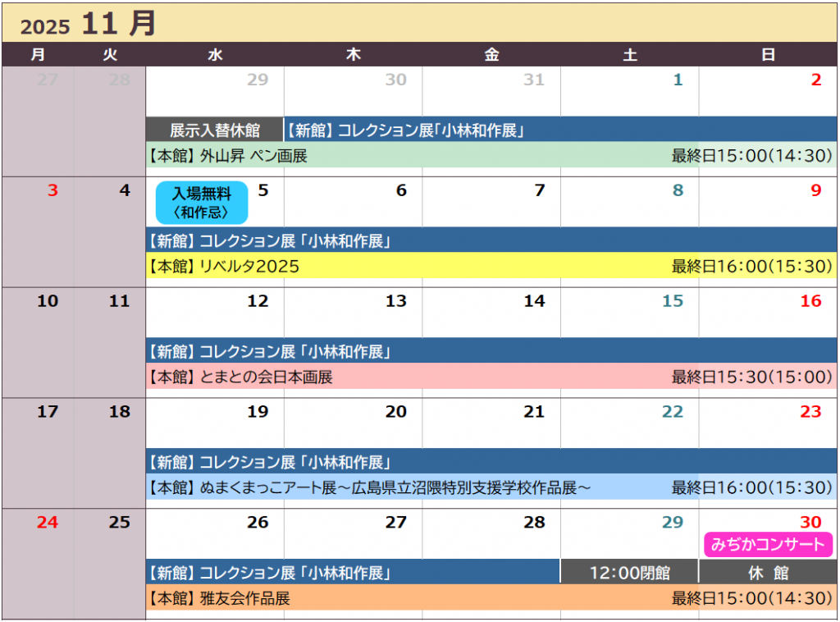The width and height of the screenshot is (840, 622).
Task: Open the とまとの会日本画展 pink bar
Action: (x=491, y=377)
